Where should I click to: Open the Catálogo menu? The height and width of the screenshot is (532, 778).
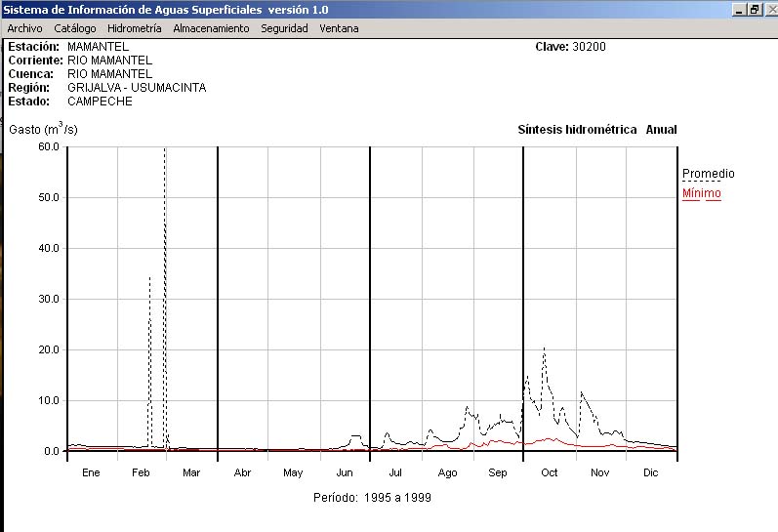(x=75, y=28)
